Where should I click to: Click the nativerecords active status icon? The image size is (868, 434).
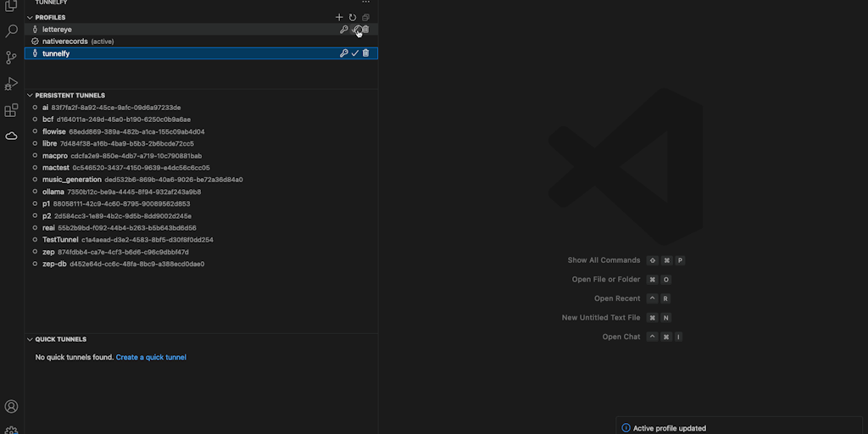[x=36, y=42]
